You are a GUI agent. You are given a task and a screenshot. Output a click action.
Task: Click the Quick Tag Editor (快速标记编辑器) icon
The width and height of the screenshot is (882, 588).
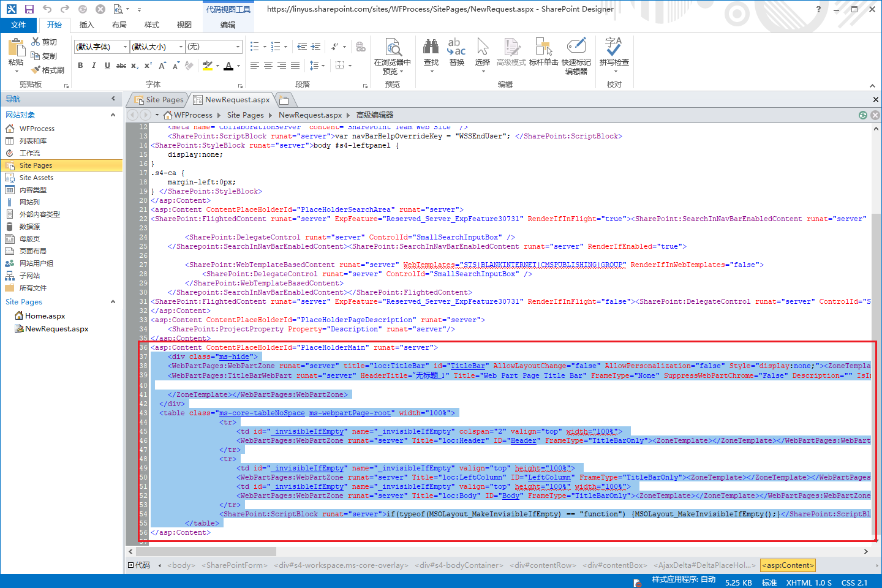click(x=576, y=47)
